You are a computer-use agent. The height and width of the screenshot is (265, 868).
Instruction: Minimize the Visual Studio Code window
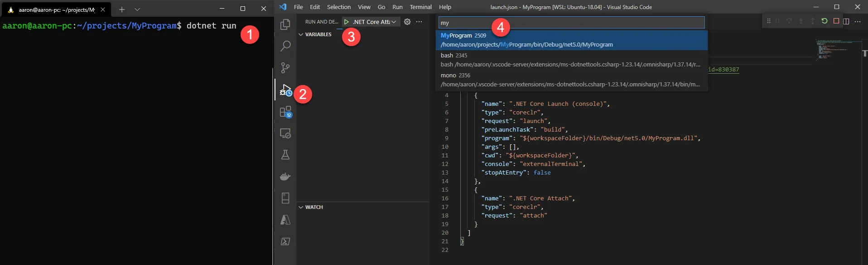tap(816, 7)
